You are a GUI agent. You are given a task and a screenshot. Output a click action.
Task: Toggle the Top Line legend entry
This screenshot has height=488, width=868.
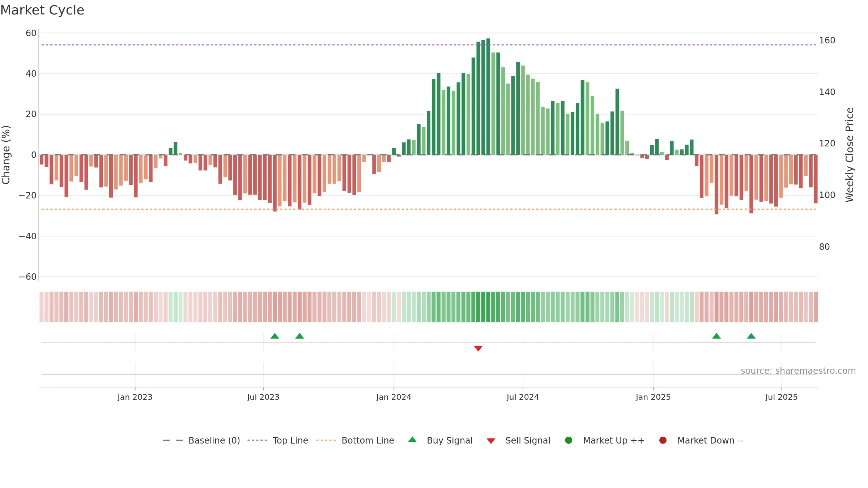278,440
